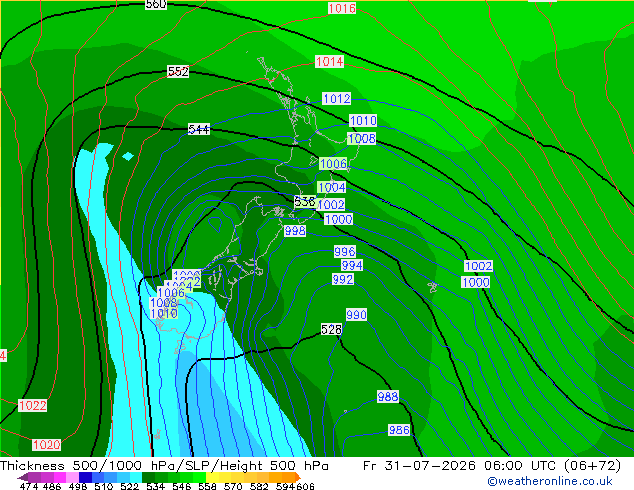Click the dark blue legend swatch above 498
634x490 pixels.
point(85,477)
